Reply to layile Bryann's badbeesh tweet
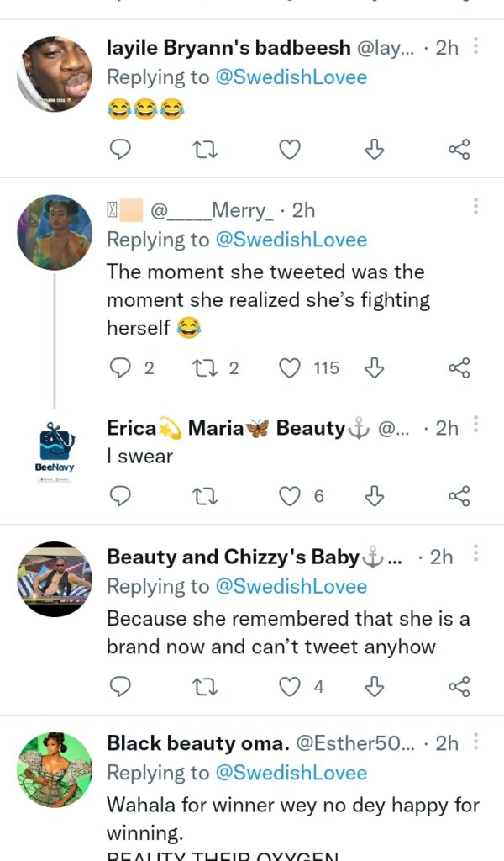Viewport: 504px width, 861px height. (121, 150)
